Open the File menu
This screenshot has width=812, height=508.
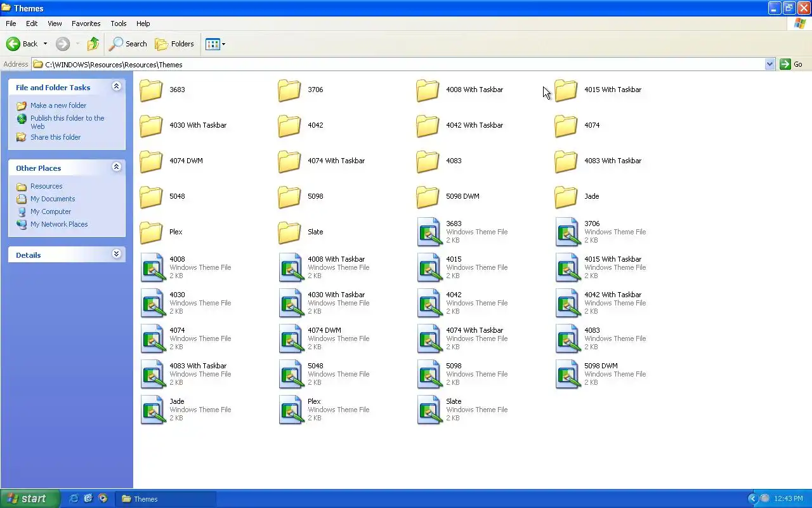pyautogui.click(x=11, y=23)
